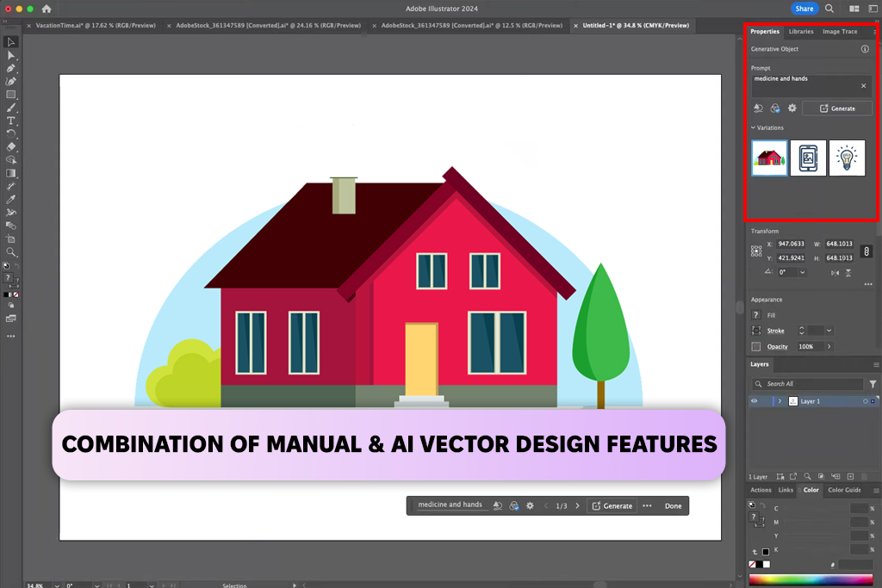
Task: Select the Rectangle tool
Action: coord(10,95)
